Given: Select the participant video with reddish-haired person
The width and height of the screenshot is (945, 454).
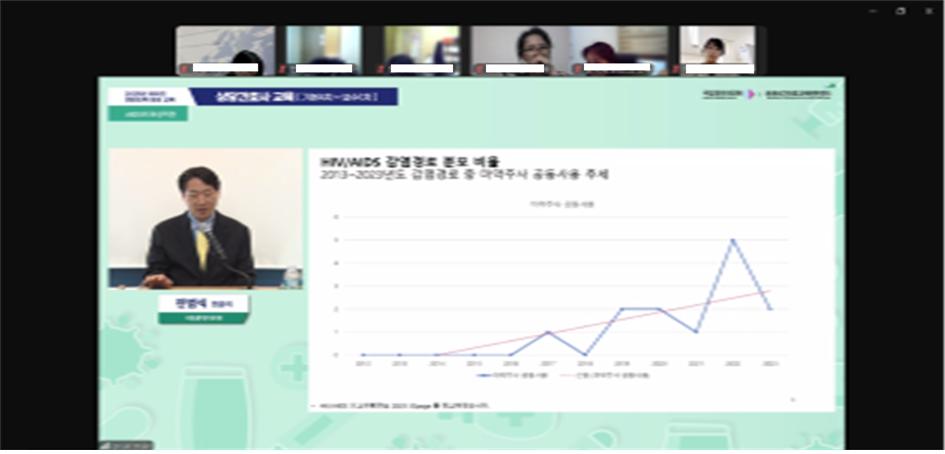Looking at the screenshot, I should (619, 50).
